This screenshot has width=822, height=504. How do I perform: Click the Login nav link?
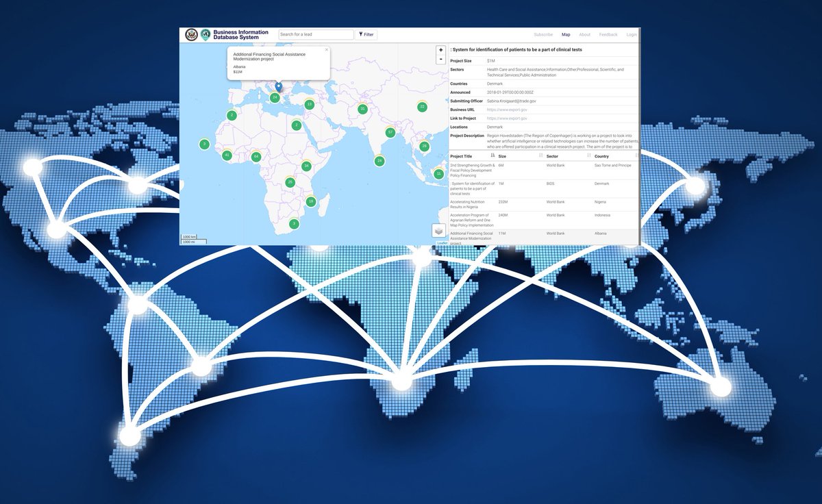pos(632,34)
